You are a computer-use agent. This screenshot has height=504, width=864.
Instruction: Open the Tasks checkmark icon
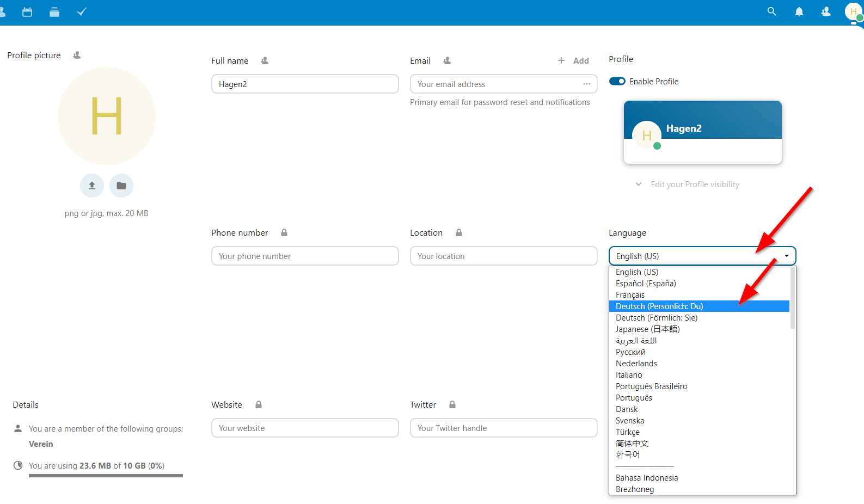(82, 11)
